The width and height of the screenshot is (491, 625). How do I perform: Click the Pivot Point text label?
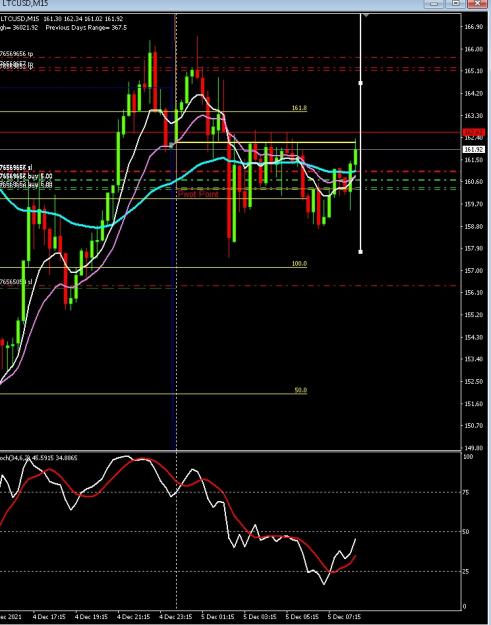tap(198, 194)
